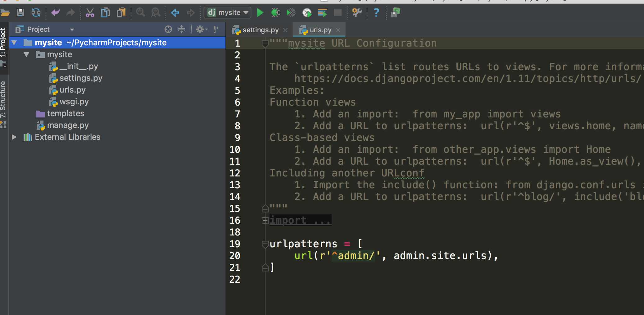Image resolution: width=644 pixels, height=315 pixels.
Task: Click the Replace icon in toolbar
Action: (x=156, y=13)
